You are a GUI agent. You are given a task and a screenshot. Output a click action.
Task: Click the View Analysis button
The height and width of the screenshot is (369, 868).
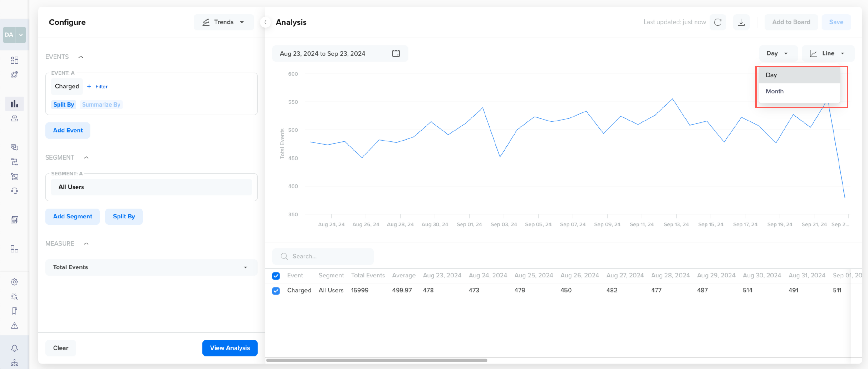coord(230,348)
